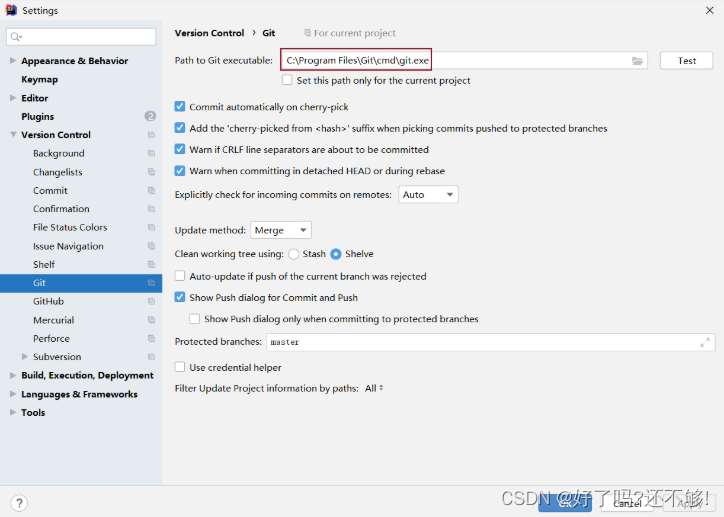Click the project-level icon next to Confirmation
The width and height of the screenshot is (724, 517).
pyautogui.click(x=151, y=209)
